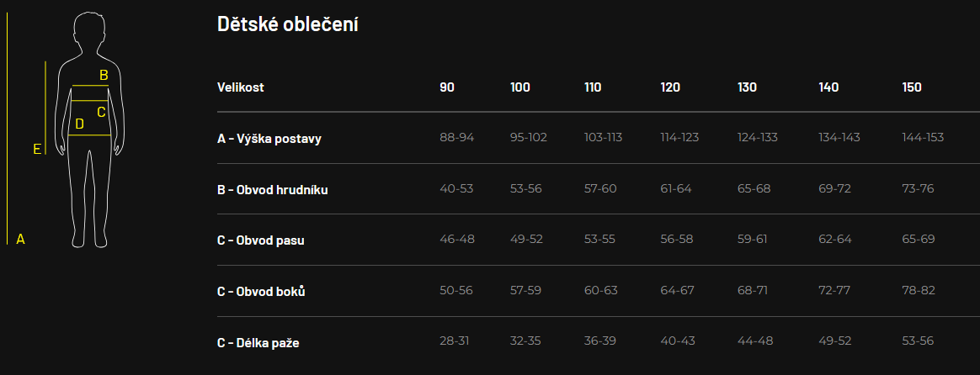
Task: Select the C - Obvod boků row label
Action: coord(261,292)
